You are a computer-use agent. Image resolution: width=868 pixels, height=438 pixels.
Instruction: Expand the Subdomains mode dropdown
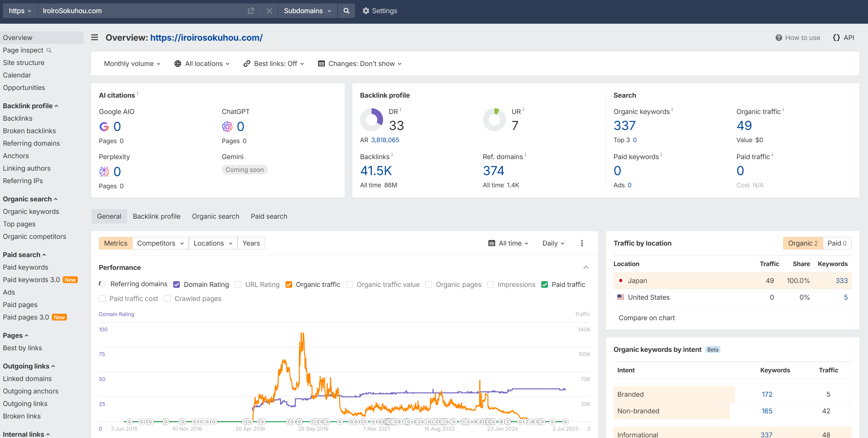(307, 11)
